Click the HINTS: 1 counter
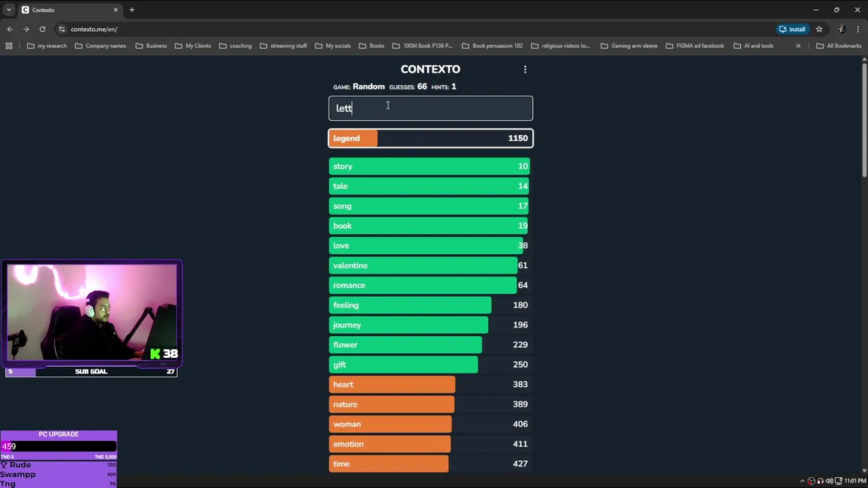Viewport: 868px width, 488px height. point(443,87)
